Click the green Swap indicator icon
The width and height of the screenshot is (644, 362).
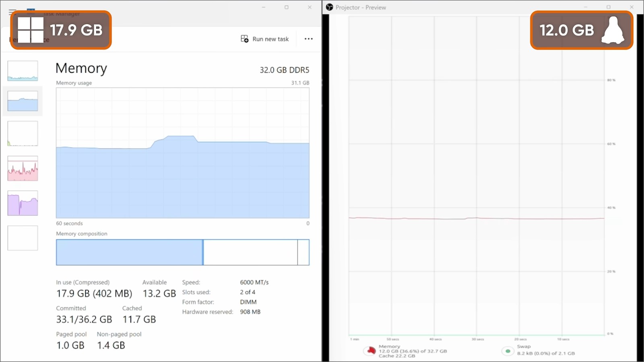click(x=508, y=351)
